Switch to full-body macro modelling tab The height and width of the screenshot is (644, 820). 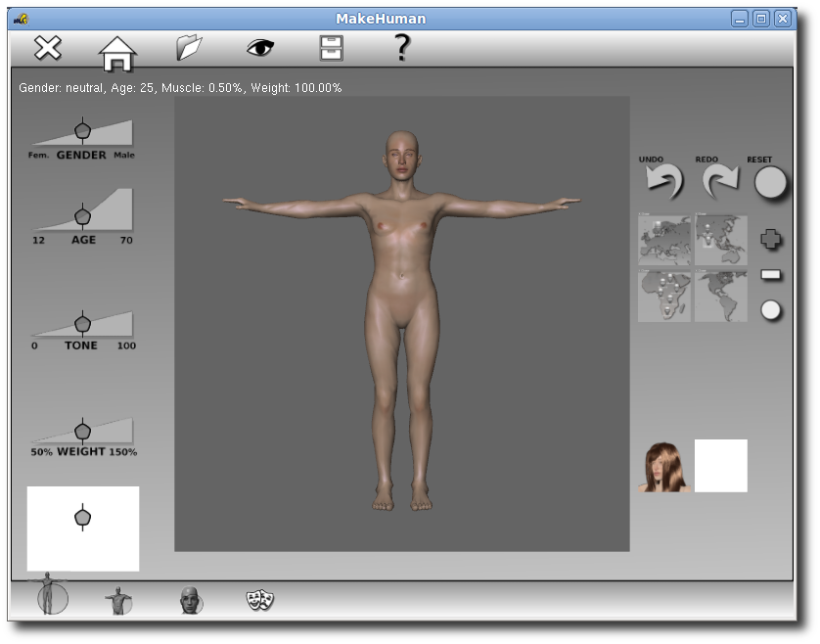(x=50, y=595)
